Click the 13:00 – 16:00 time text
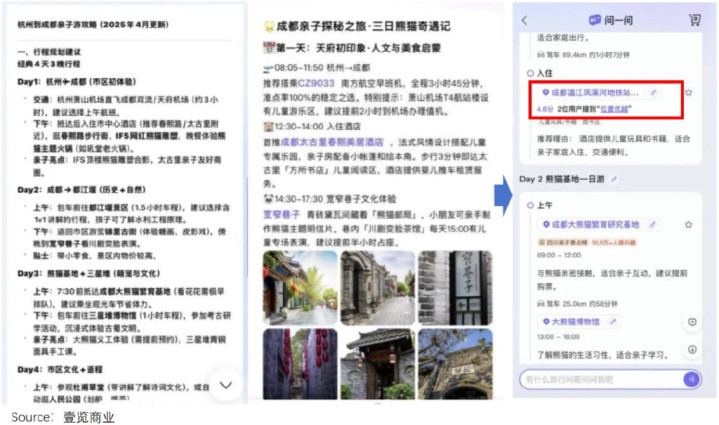Image resolution: width=719 pixels, height=425 pixels. pos(558,337)
